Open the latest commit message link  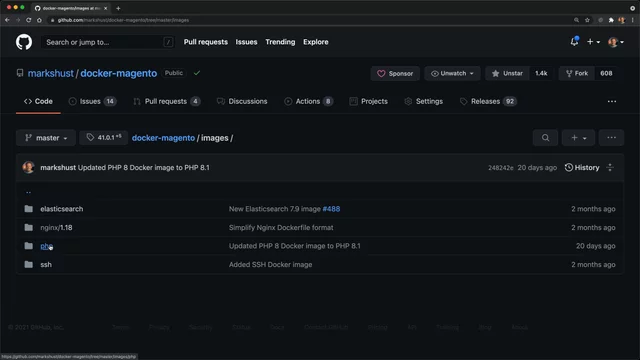point(144,168)
